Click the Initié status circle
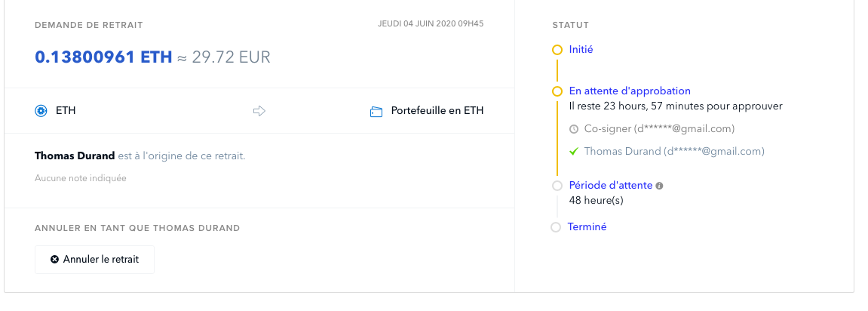The width and height of the screenshot is (868, 311). (x=557, y=50)
